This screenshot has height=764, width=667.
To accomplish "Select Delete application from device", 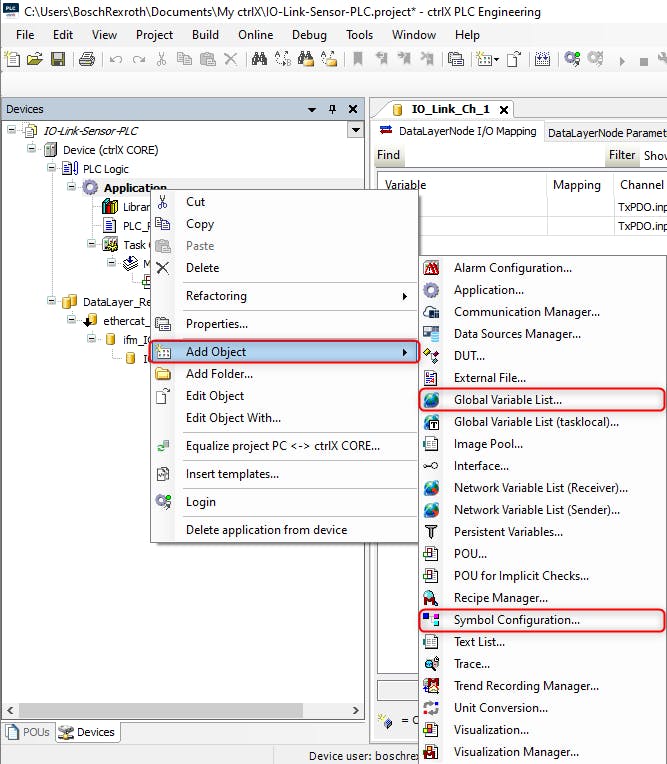I will click(x=284, y=530).
